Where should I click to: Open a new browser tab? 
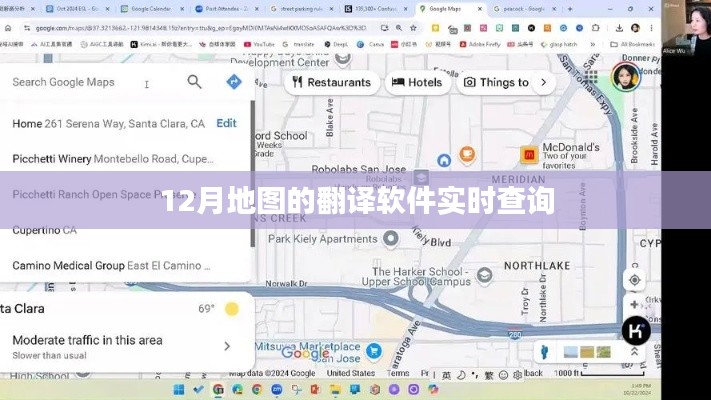(x=570, y=9)
